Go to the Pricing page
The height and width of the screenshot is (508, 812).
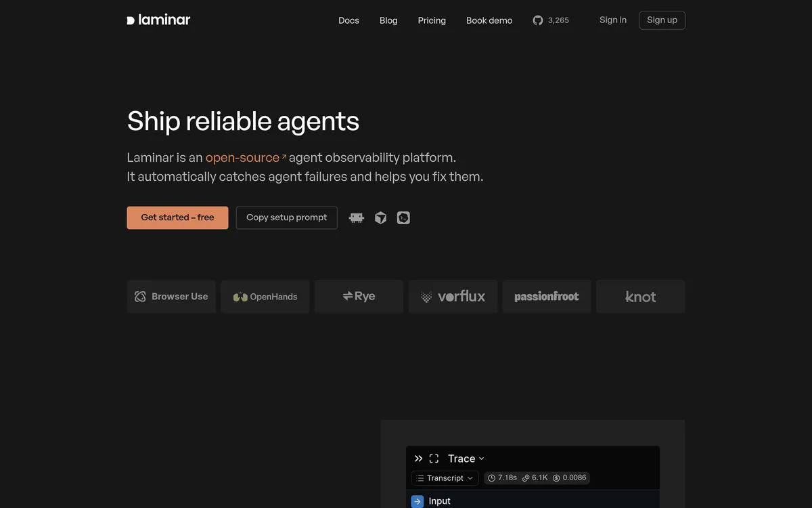pos(432,20)
